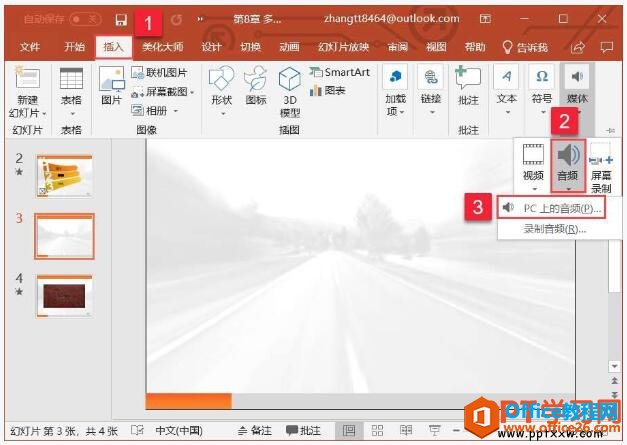627x445 pixels.
Task: Click 幻灯片 第 3 张, 共 4 张 status text
Action: (x=64, y=431)
